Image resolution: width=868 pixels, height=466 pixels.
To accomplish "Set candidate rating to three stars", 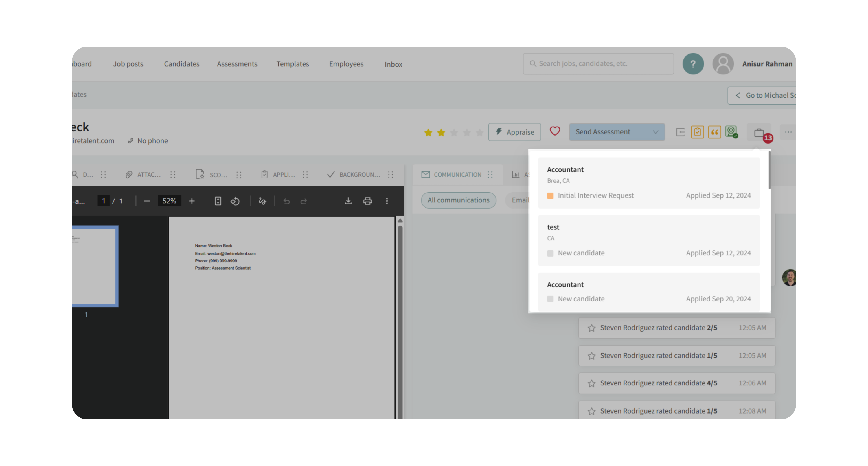I will 454,133.
